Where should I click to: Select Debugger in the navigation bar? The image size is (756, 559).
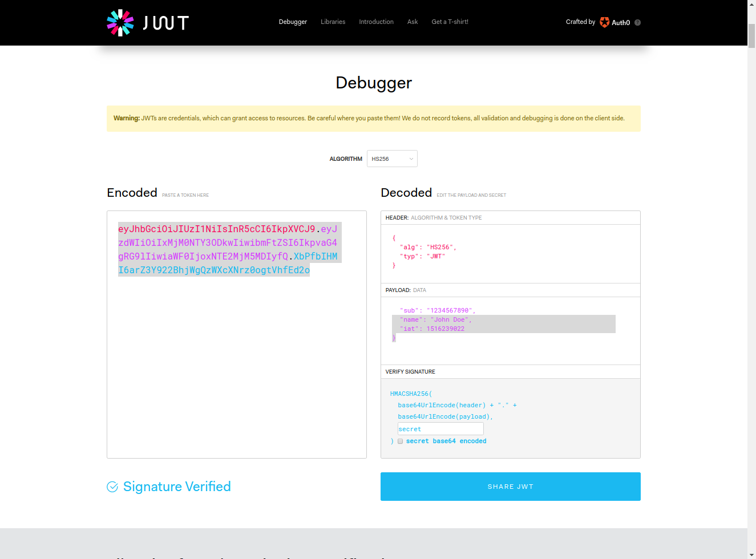293,22
